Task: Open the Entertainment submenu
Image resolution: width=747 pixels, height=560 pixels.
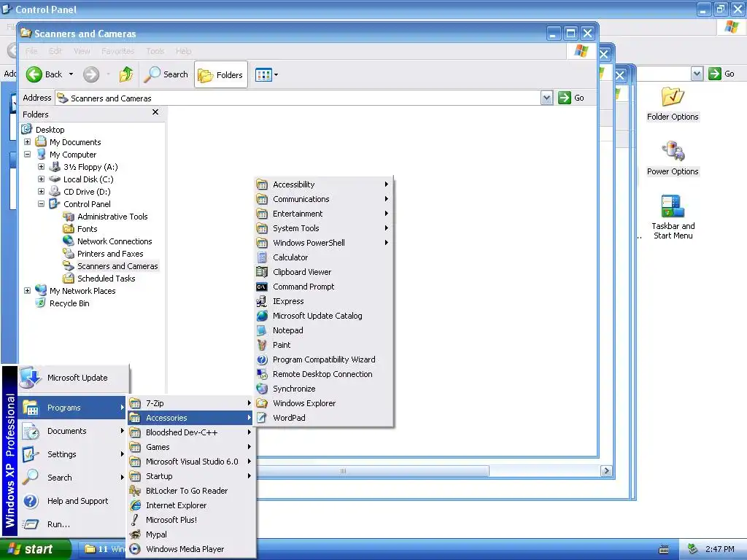Action: point(324,214)
